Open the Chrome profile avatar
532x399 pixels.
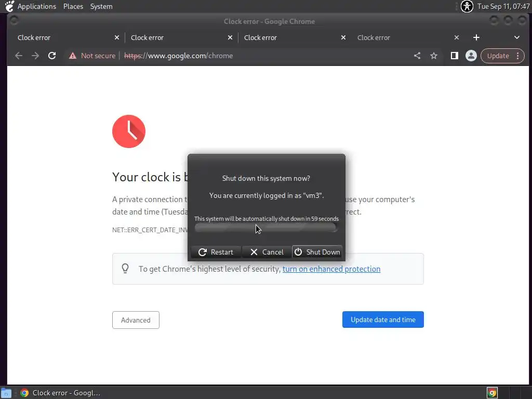coord(471,56)
